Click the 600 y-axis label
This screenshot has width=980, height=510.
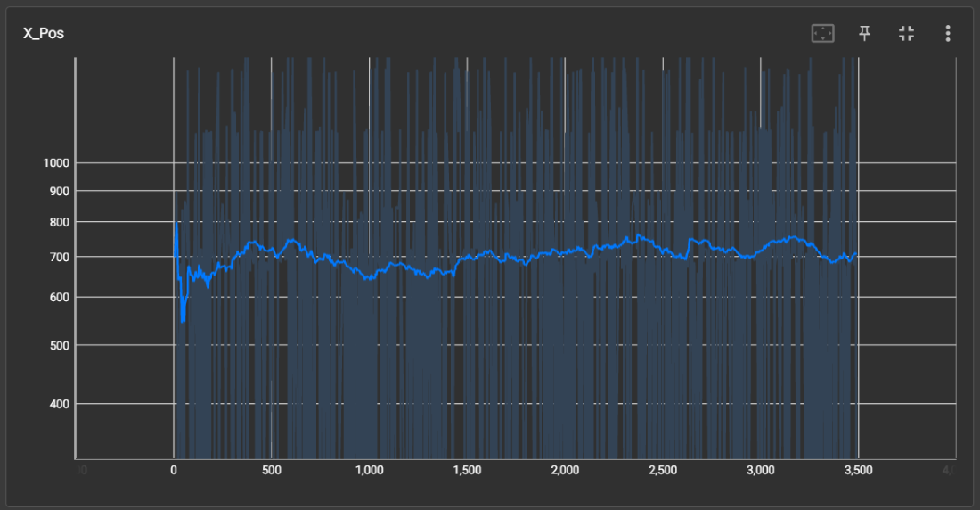point(59,298)
